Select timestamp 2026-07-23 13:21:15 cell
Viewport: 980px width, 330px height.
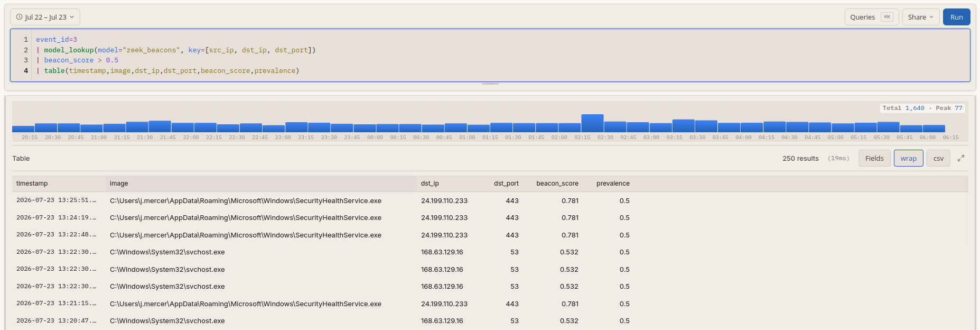coord(57,304)
